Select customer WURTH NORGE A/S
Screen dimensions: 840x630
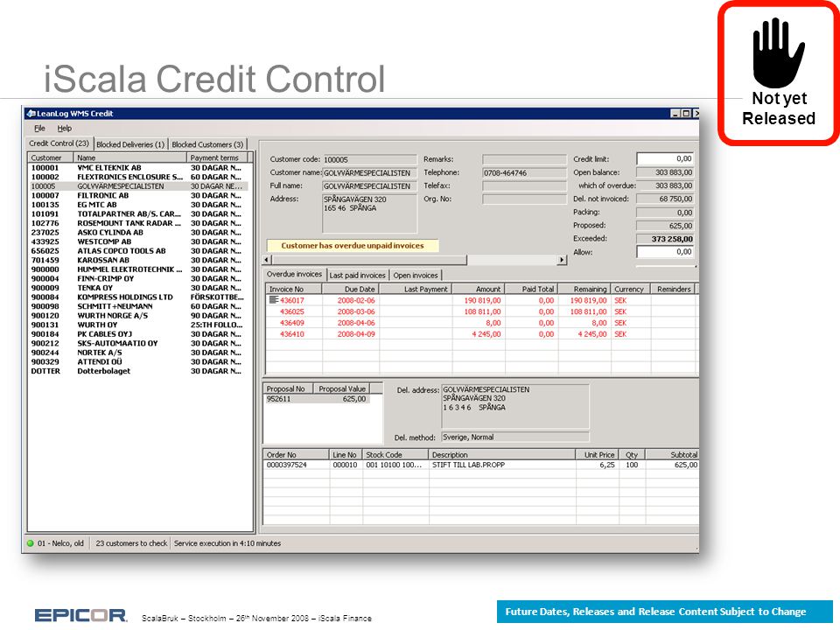click(138, 316)
